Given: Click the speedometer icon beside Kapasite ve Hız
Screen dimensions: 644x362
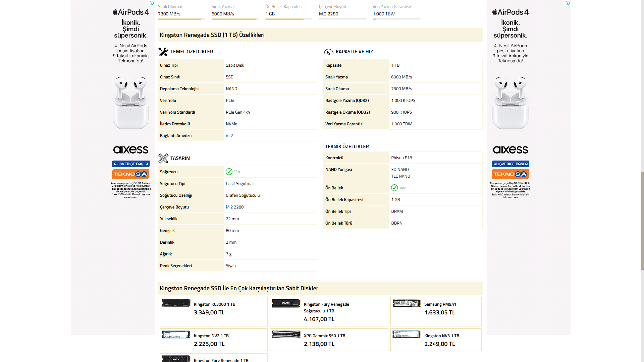Looking at the screenshot, I should [x=328, y=52].
